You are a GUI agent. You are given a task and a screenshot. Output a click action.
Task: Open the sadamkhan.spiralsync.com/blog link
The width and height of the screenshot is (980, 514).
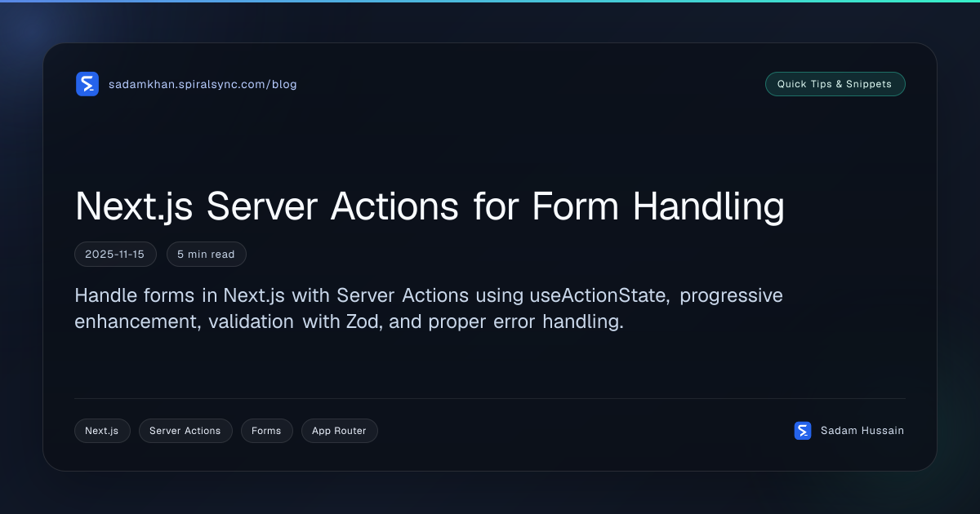coord(203,84)
